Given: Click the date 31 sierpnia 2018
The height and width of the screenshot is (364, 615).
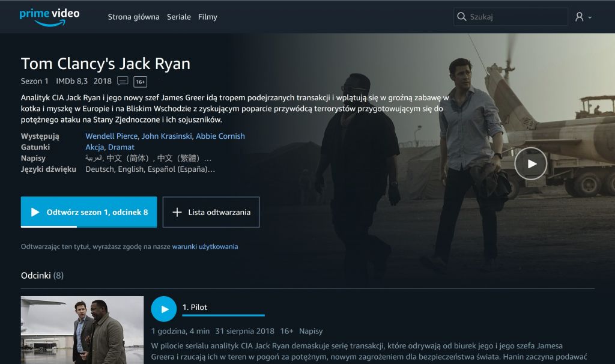Looking at the screenshot, I should (x=245, y=331).
